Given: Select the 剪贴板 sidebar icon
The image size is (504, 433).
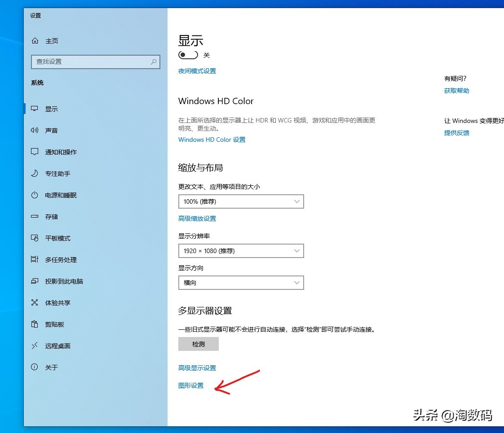Looking at the screenshot, I should pyautogui.click(x=35, y=324).
